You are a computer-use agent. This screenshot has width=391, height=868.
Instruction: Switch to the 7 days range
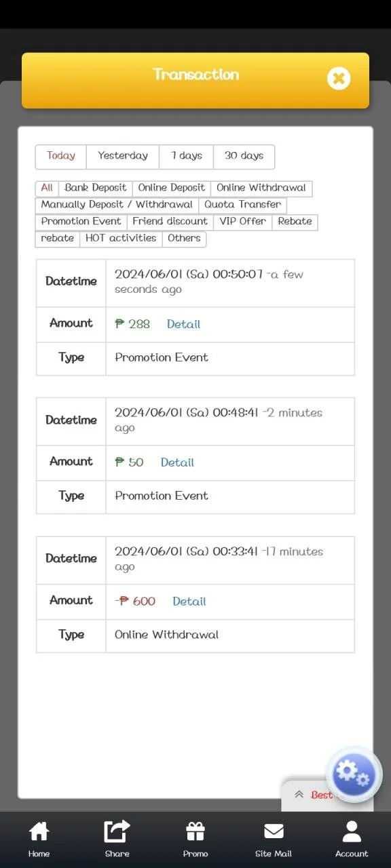[x=187, y=156]
